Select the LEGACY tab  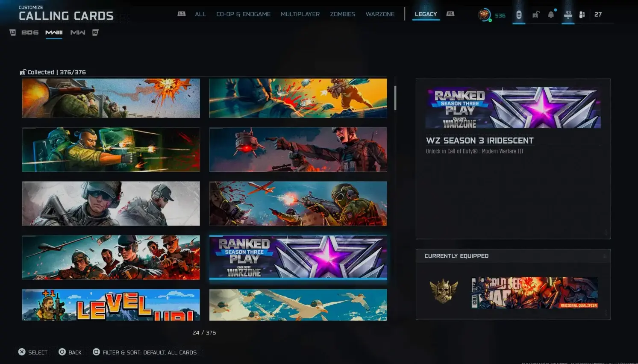(426, 14)
